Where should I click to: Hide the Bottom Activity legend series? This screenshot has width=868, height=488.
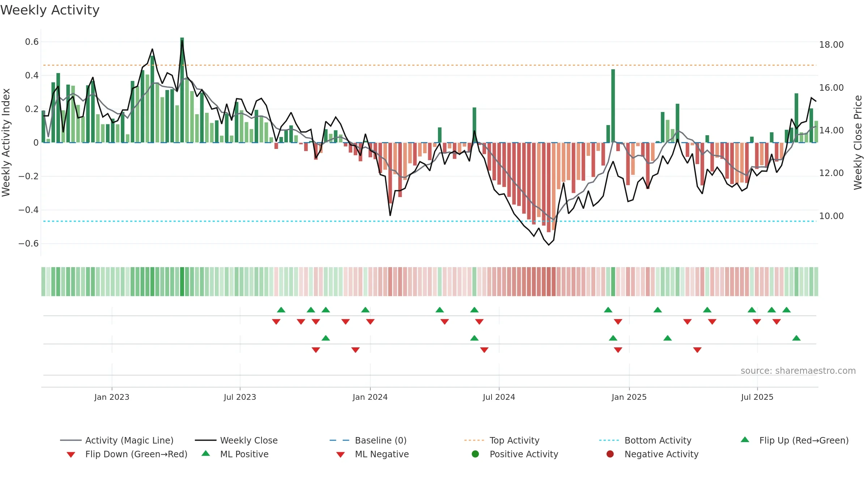pyautogui.click(x=645, y=440)
